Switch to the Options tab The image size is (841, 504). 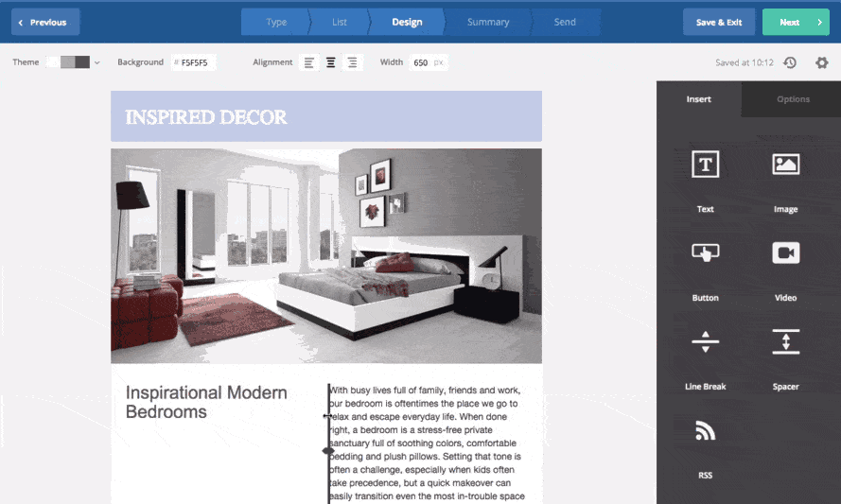(x=793, y=99)
